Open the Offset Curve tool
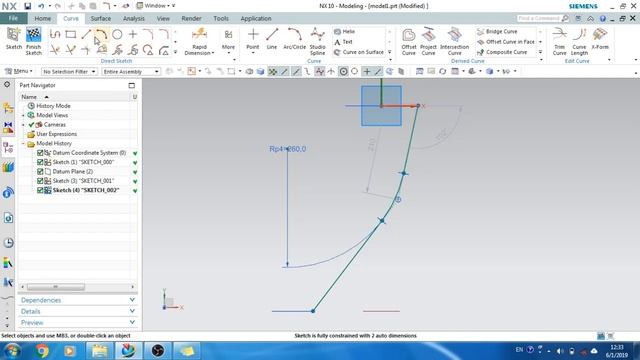 click(409, 41)
